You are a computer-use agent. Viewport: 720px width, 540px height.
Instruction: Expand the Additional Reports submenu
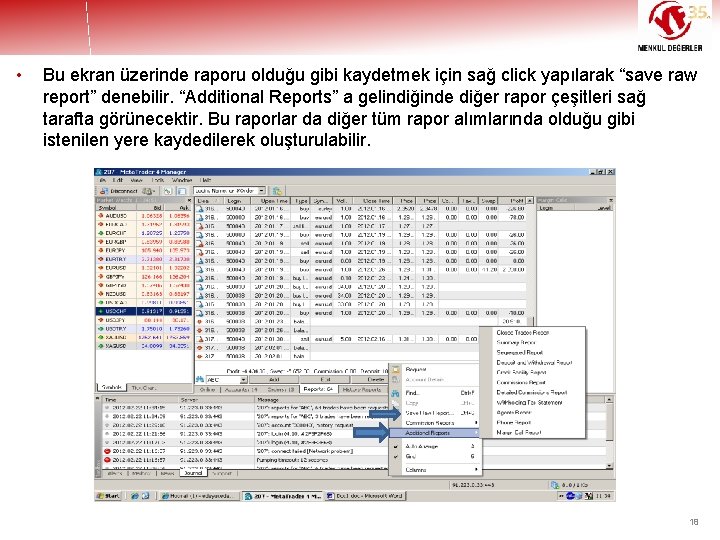tap(434, 433)
